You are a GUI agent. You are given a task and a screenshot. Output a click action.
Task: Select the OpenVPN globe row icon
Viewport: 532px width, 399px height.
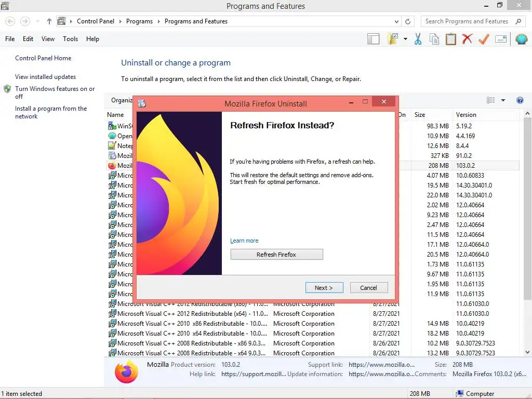point(112,136)
